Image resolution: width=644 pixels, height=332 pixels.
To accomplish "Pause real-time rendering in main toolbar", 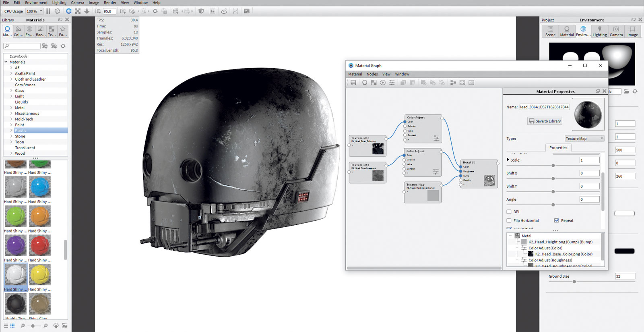I will pos(48,11).
